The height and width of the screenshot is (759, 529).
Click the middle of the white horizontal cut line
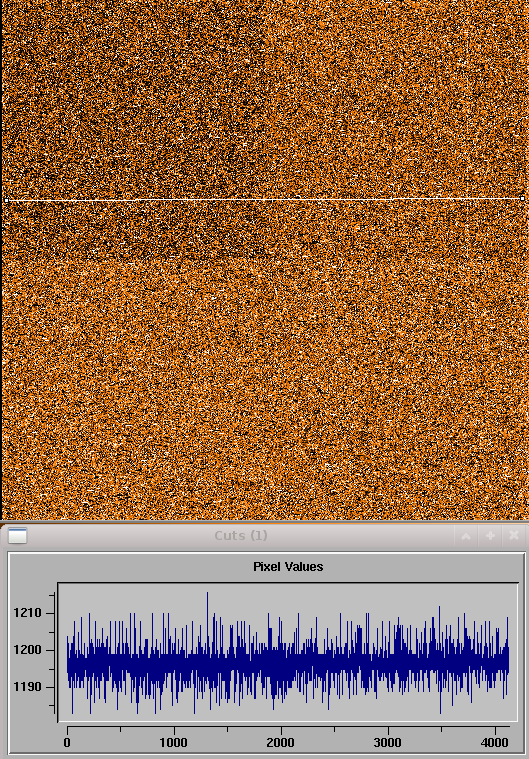pyautogui.click(x=264, y=199)
